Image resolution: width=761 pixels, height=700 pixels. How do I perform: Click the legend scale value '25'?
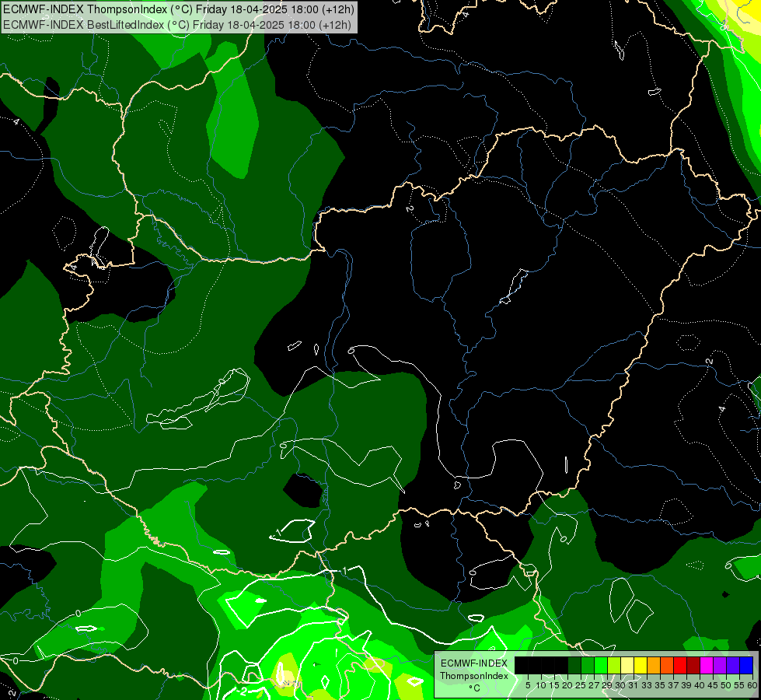click(x=581, y=685)
